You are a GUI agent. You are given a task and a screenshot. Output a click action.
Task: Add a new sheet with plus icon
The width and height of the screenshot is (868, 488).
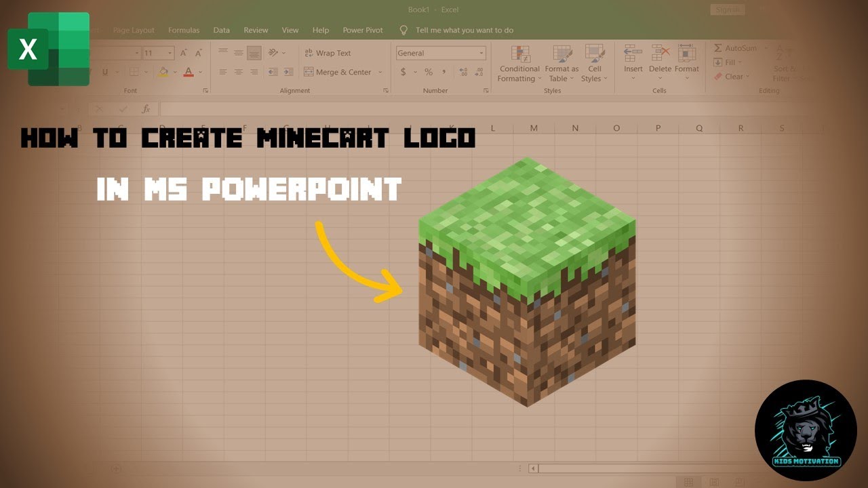pos(115,468)
